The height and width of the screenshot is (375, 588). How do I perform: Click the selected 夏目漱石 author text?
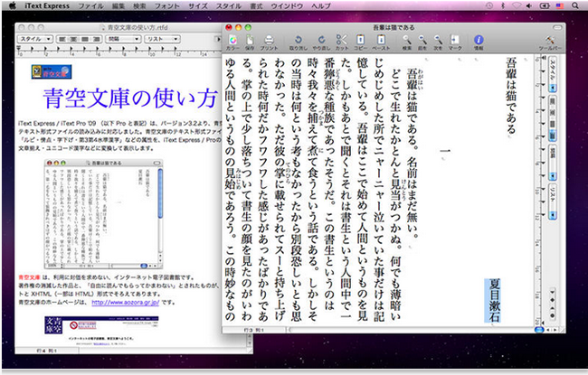(x=494, y=300)
